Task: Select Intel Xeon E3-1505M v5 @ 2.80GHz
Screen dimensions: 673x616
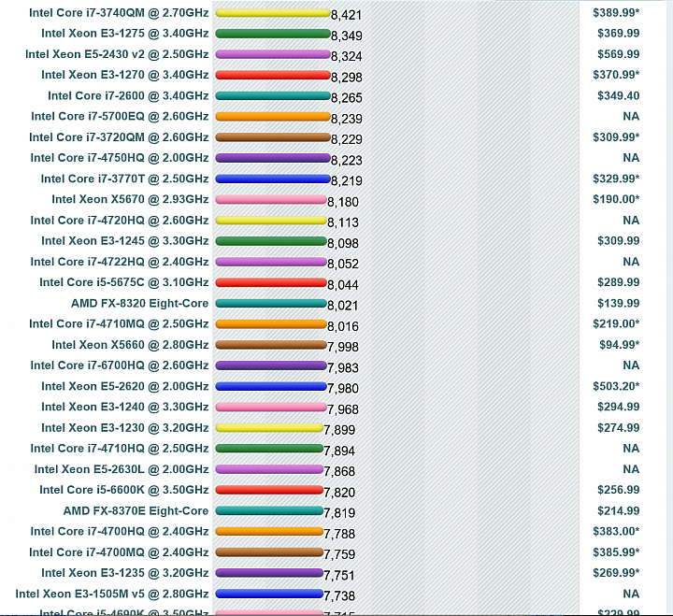Action: 112,595
